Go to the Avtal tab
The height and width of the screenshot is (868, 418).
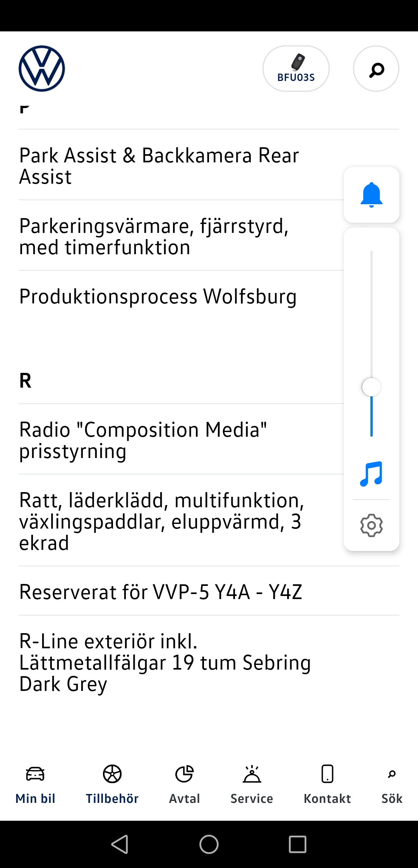[185, 784]
